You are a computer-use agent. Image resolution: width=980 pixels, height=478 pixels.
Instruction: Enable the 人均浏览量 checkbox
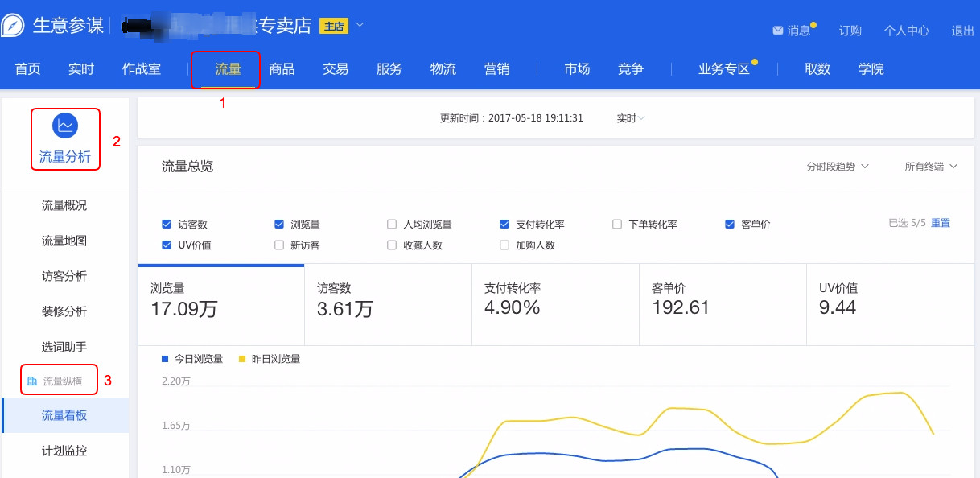392,224
